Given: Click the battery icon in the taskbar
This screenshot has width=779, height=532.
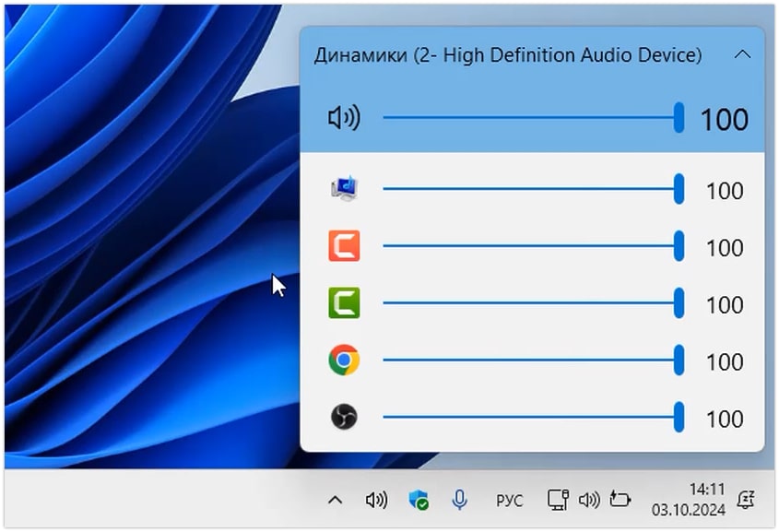Looking at the screenshot, I should tap(620, 500).
